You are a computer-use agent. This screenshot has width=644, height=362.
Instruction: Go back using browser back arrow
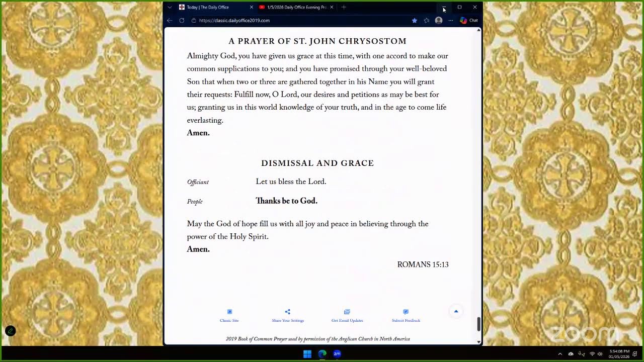click(170, 21)
